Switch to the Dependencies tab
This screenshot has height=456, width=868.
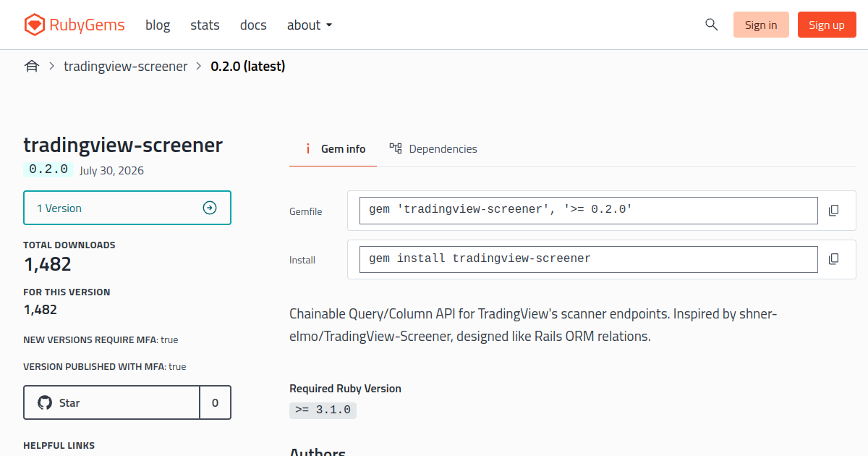433,149
